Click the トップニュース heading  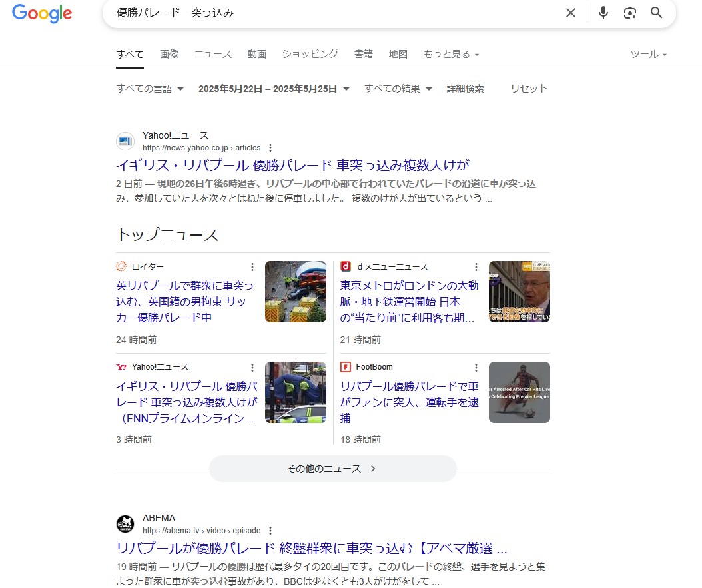point(167,235)
